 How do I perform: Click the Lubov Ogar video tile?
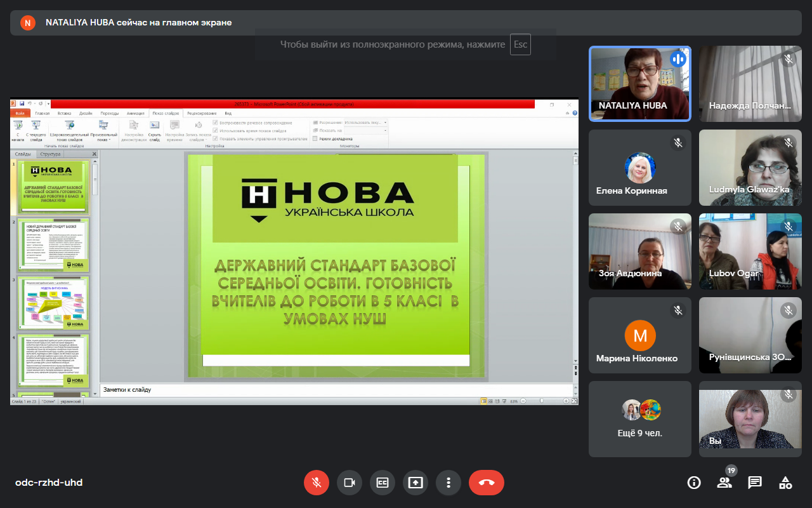(x=750, y=251)
